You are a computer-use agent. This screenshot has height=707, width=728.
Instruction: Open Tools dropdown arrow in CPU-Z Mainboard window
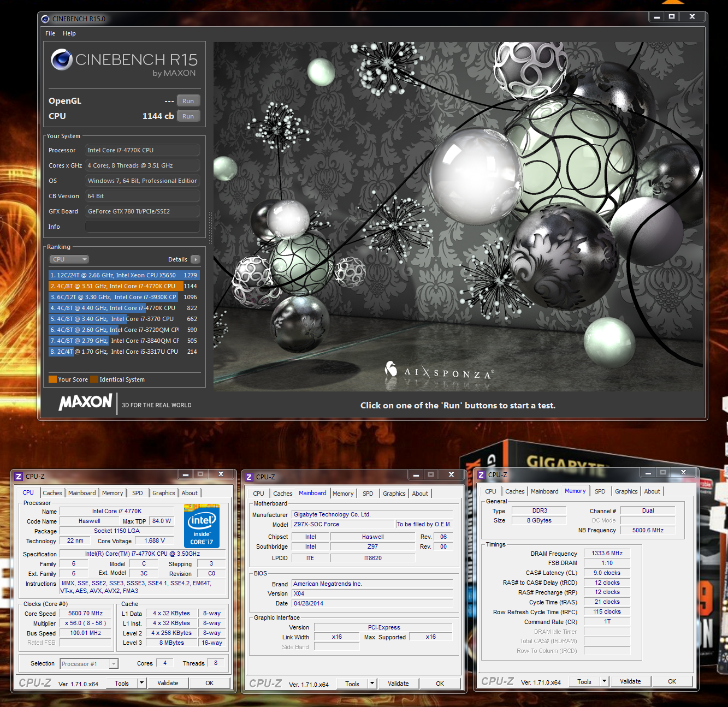point(372,684)
